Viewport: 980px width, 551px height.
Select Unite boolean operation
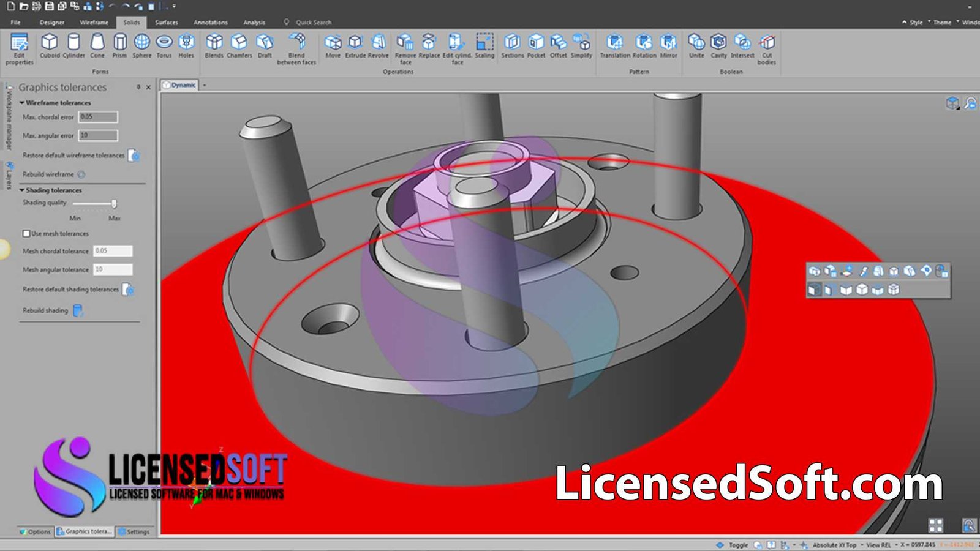[x=696, y=47]
